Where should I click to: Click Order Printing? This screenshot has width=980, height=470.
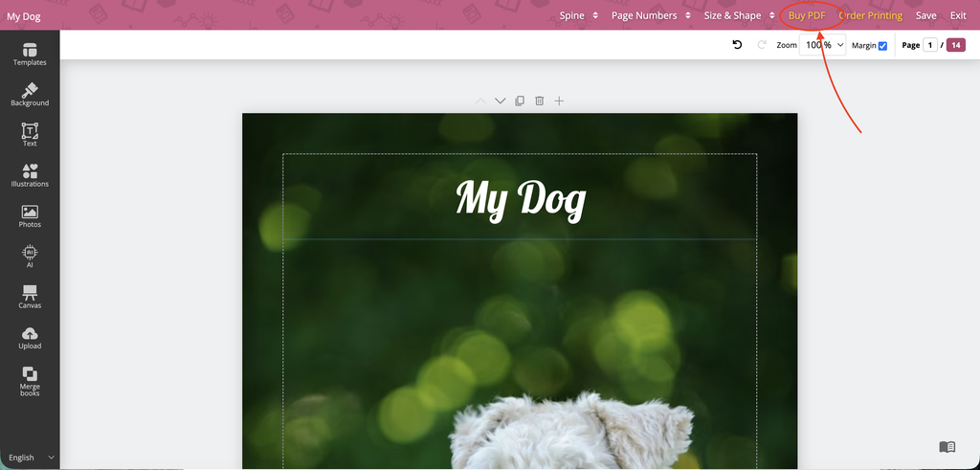click(871, 15)
